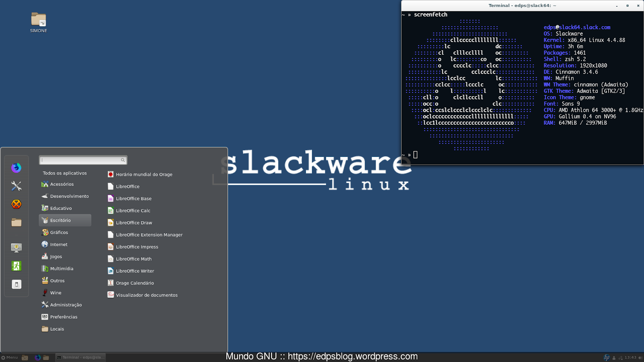Launch LibreOffice Writer
This screenshot has width=644, height=362.
(131, 271)
